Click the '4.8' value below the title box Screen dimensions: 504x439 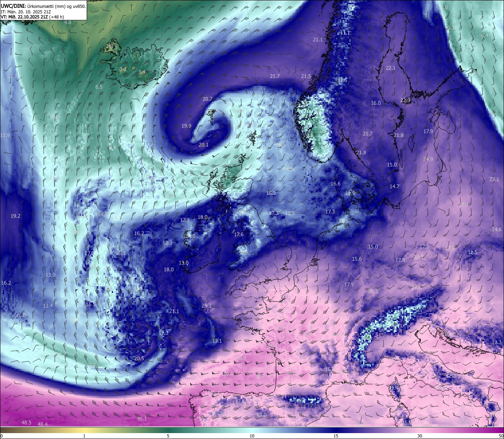click(x=68, y=22)
